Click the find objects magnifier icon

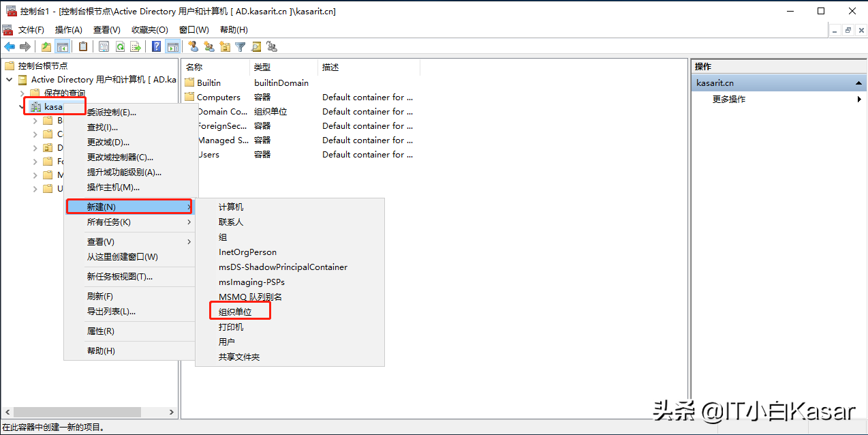coord(256,46)
